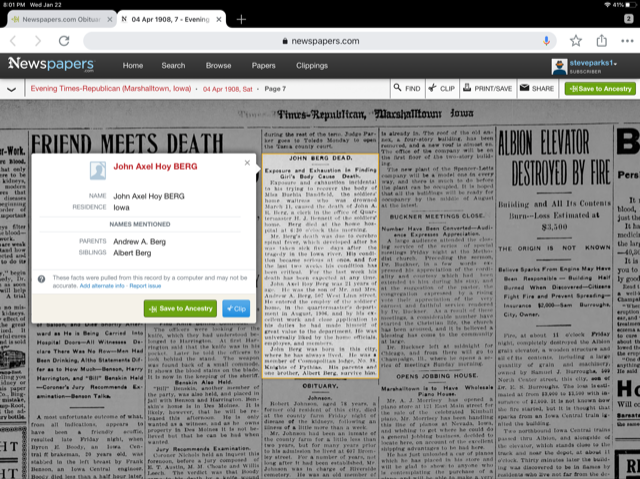This screenshot has width=640, height=479.
Task: Open the SHARE envelope option
Action: click(x=537, y=89)
